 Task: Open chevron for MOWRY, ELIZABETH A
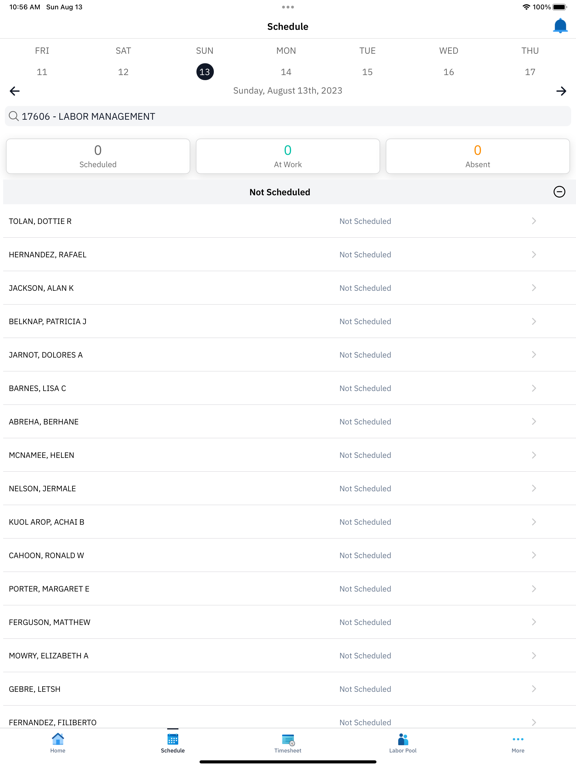pyautogui.click(x=534, y=655)
